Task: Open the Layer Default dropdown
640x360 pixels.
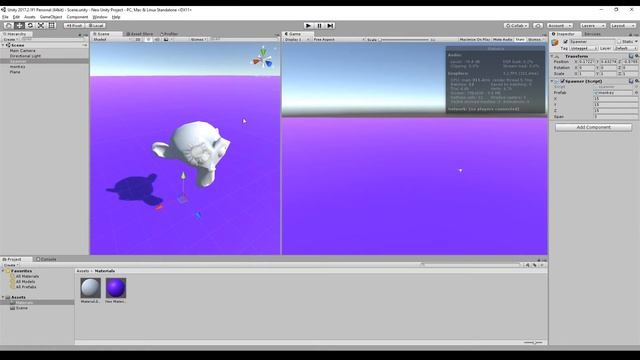Action: click(x=625, y=48)
